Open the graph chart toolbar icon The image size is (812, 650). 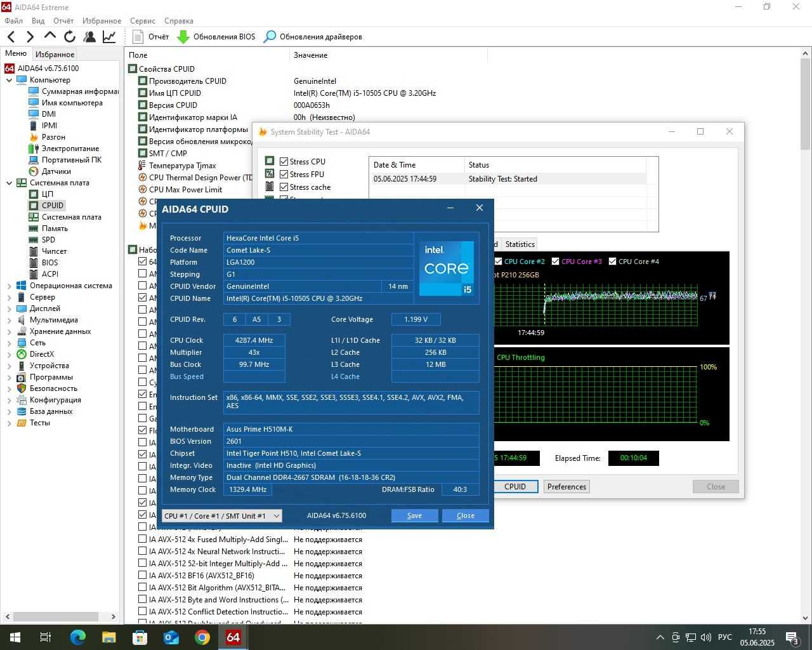(x=109, y=37)
